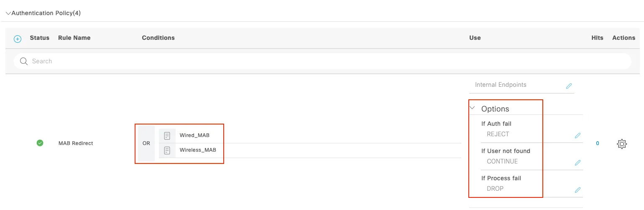
Task: Click the search magnifier icon
Action: click(x=24, y=61)
